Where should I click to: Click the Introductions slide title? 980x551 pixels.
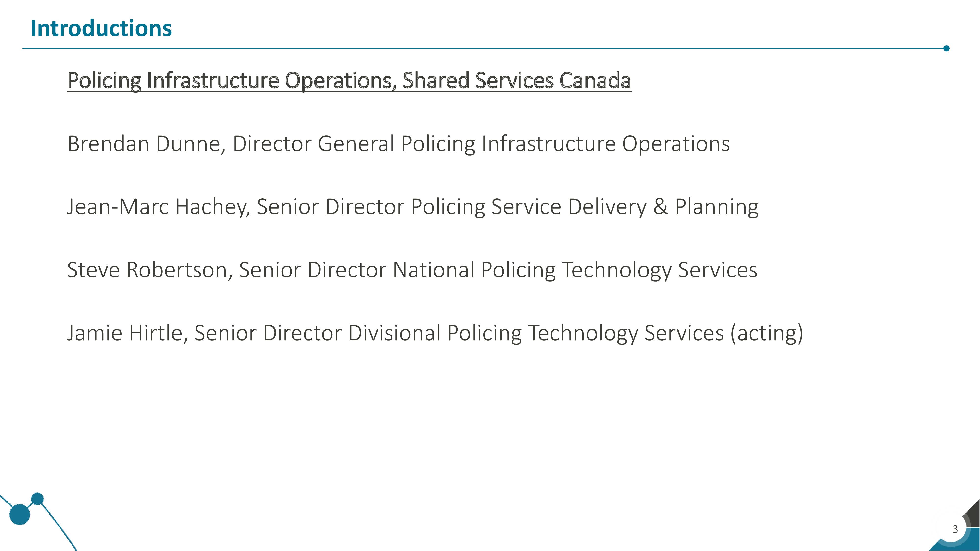pos(101,28)
